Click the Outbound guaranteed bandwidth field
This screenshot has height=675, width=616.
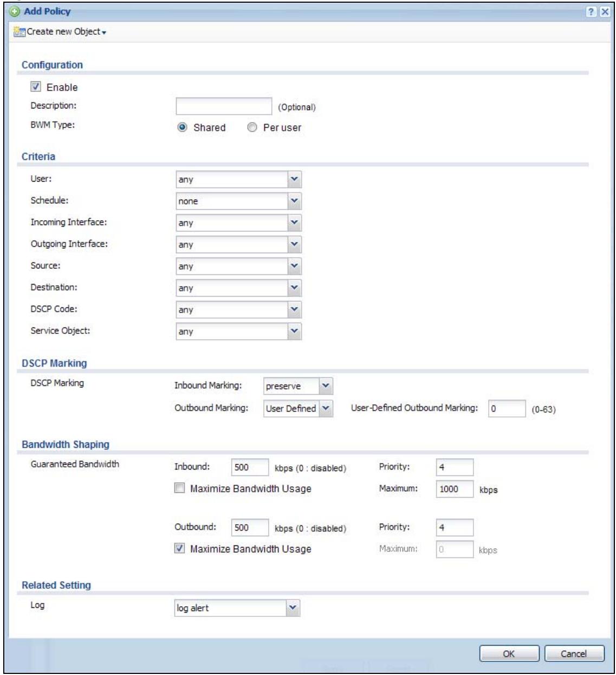point(250,528)
